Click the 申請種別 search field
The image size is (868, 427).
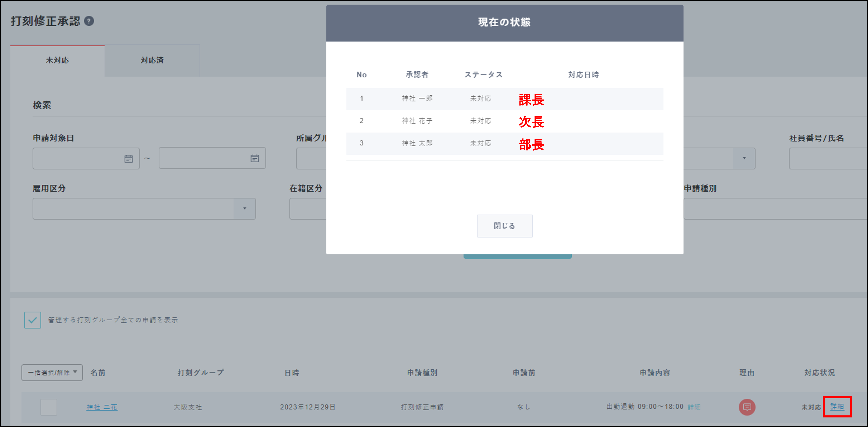(x=775, y=209)
